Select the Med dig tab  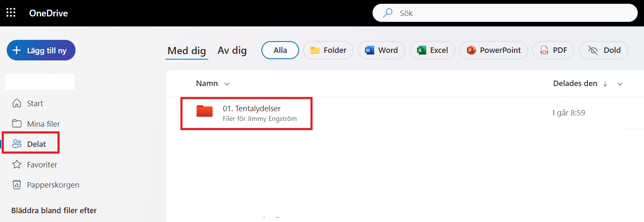(x=187, y=51)
